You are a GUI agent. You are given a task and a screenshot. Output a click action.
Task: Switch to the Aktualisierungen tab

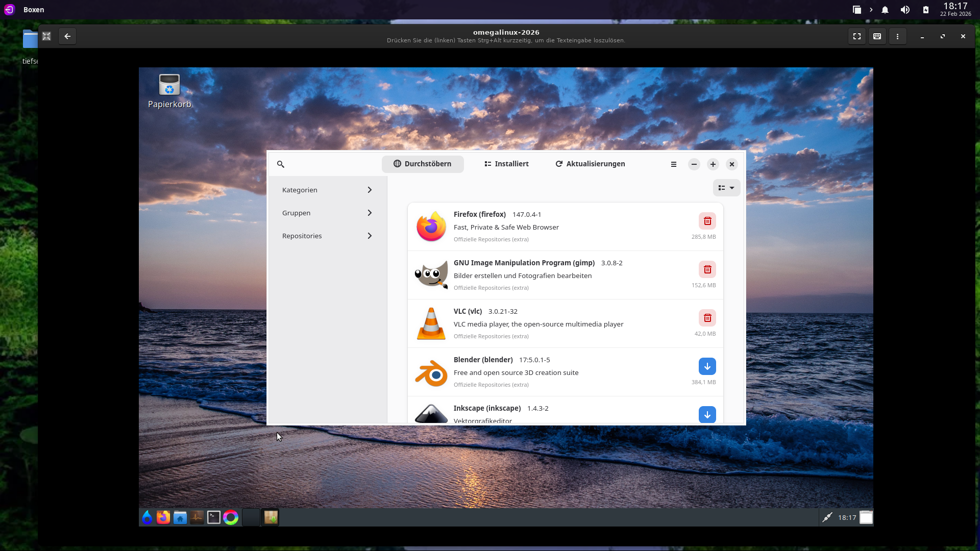tap(590, 164)
